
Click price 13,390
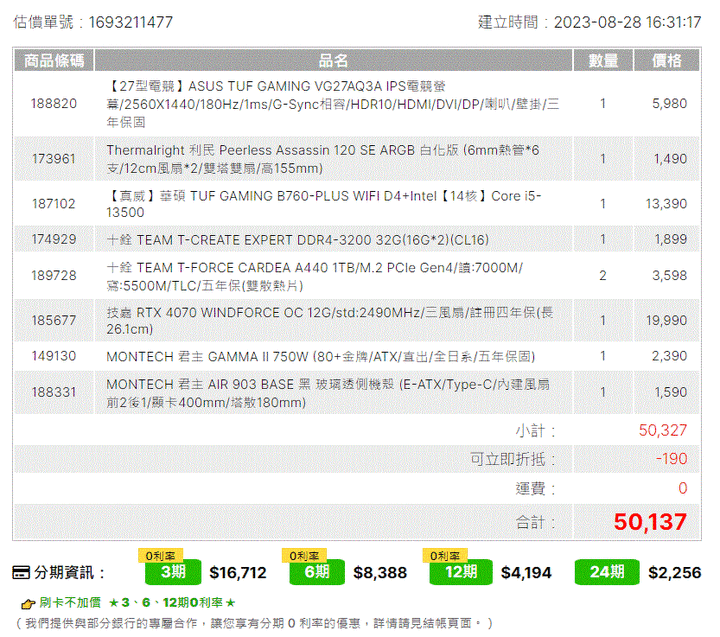(666, 204)
